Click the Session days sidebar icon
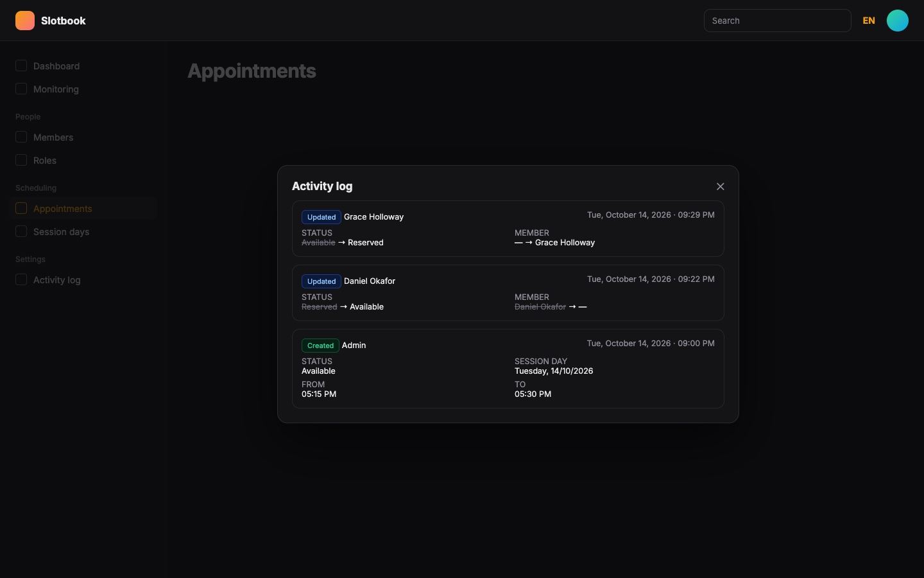Screen dimensions: 924x578 21,231
